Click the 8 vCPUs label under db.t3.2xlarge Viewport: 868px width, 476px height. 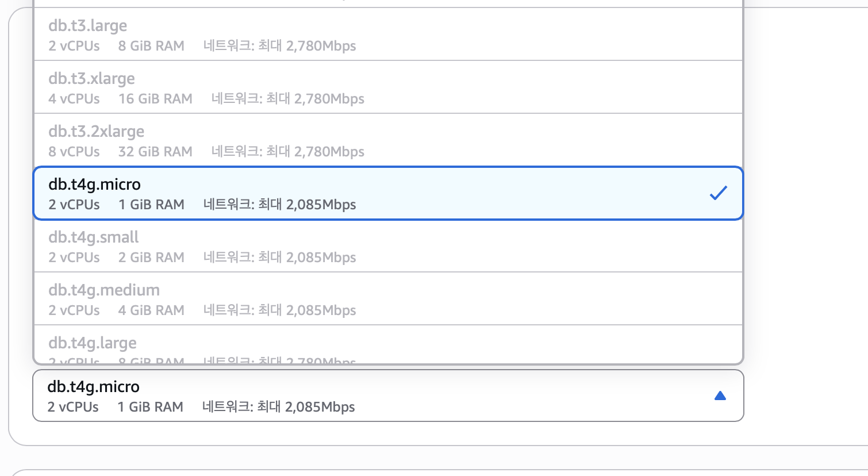[x=74, y=152]
